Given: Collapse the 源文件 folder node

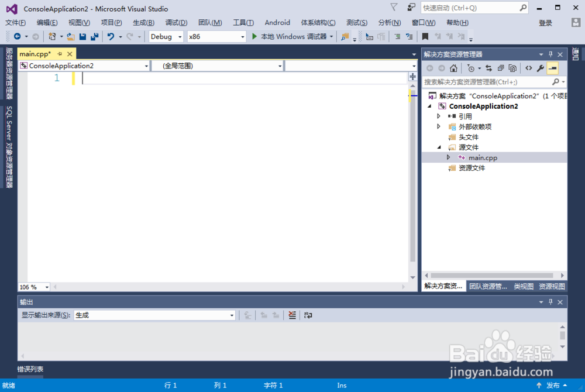Looking at the screenshot, I should [439, 147].
